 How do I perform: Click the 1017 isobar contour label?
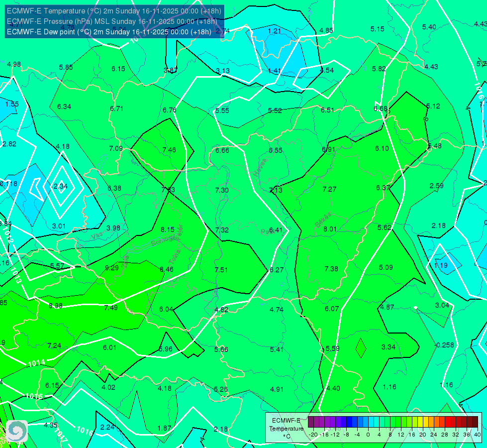pyautogui.click(x=61, y=436)
